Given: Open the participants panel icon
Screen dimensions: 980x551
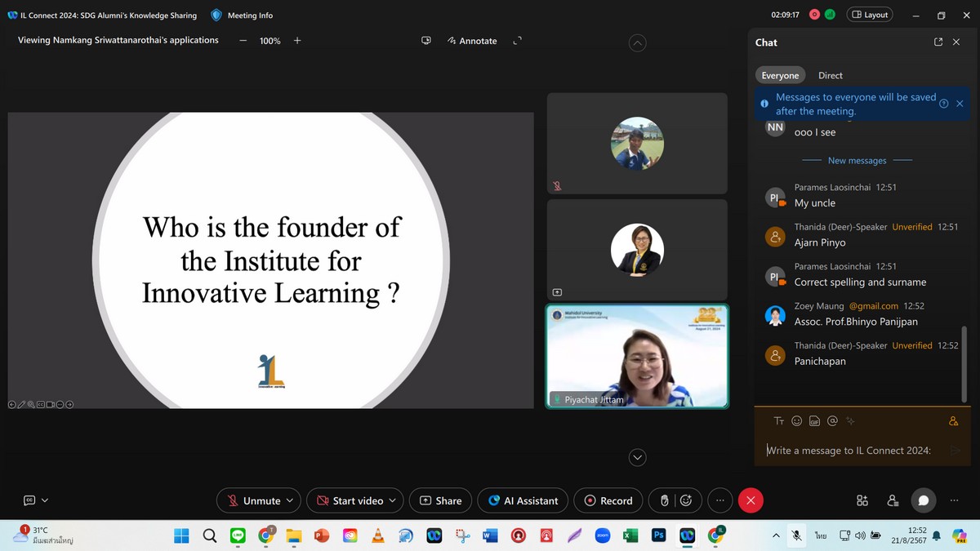Looking at the screenshot, I should (893, 500).
